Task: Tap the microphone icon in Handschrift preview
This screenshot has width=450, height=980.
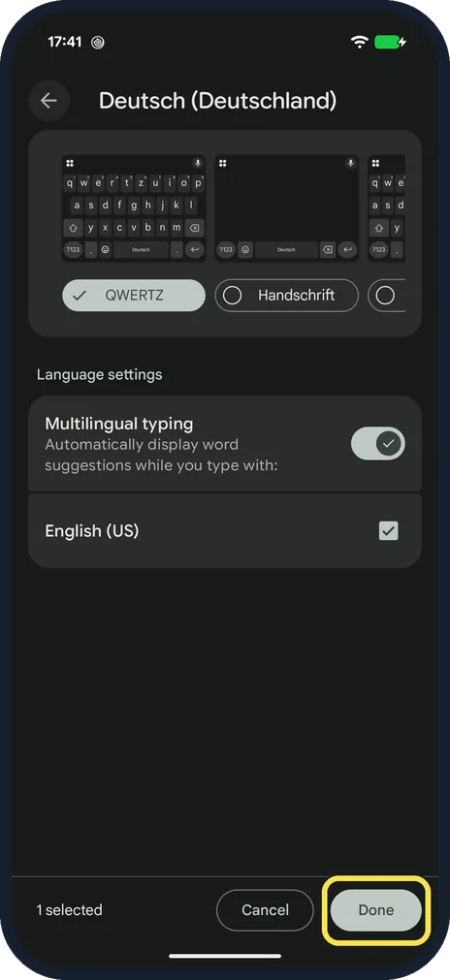Action: click(x=351, y=163)
